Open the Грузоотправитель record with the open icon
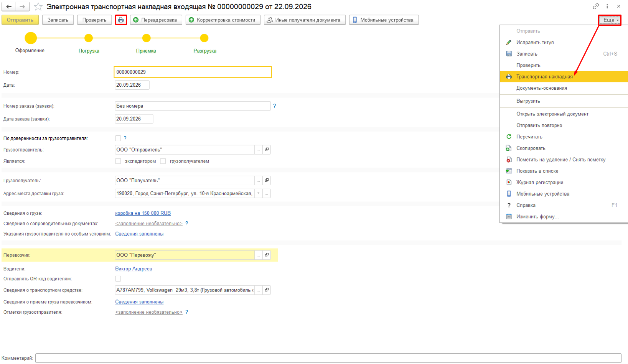The height and width of the screenshot is (364, 628). [267, 150]
